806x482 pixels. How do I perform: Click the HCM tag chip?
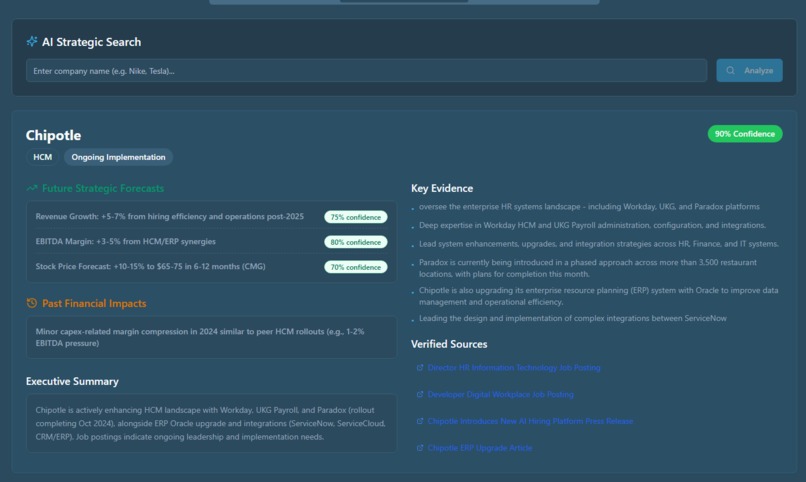click(43, 157)
